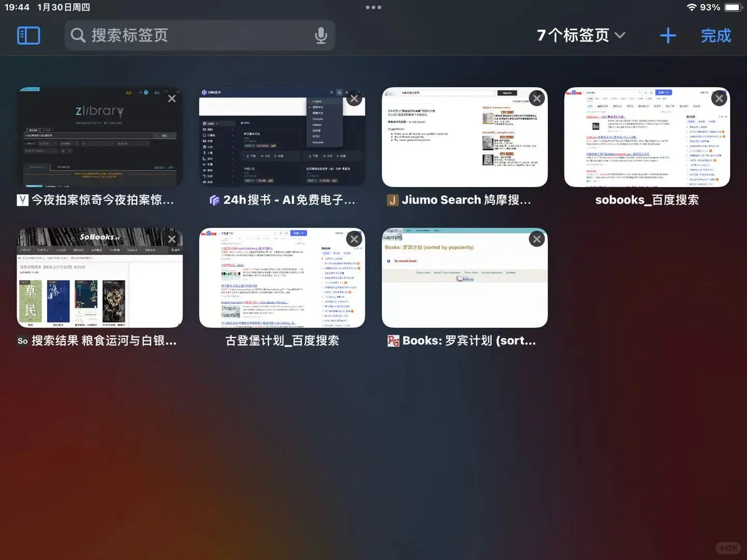Activate microphone dictation in search bar
747x560 pixels.
point(321,35)
